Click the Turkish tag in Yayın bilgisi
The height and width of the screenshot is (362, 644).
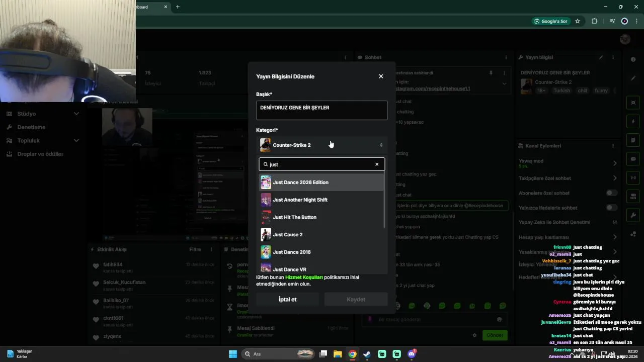click(x=561, y=90)
